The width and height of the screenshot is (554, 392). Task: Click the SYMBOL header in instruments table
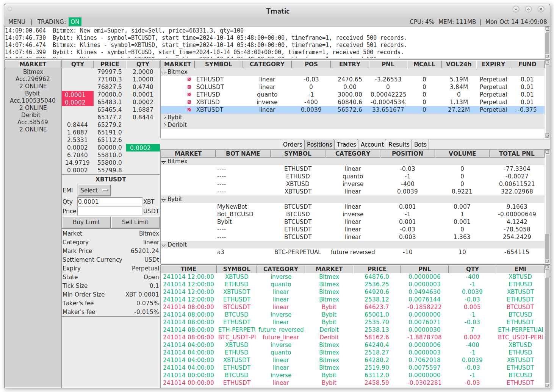tap(219, 64)
